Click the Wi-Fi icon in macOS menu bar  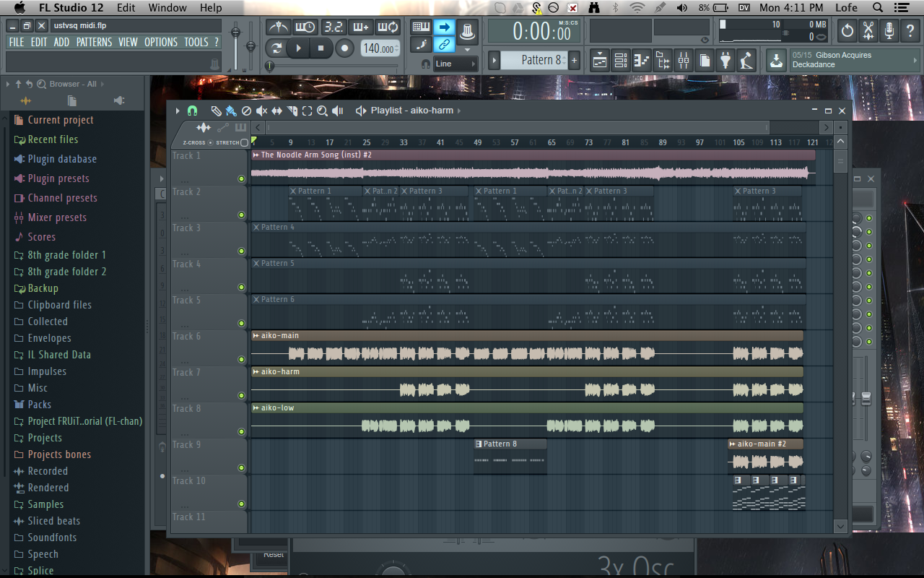coord(637,8)
